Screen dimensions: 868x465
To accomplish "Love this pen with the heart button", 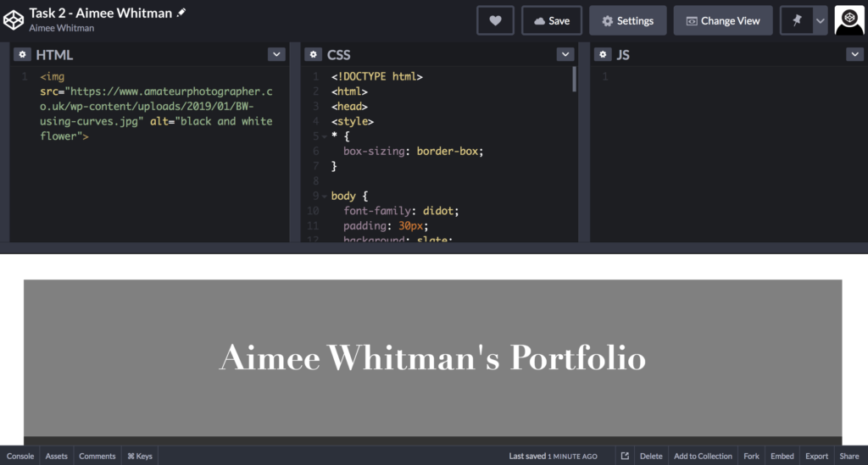I will (x=495, y=20).
